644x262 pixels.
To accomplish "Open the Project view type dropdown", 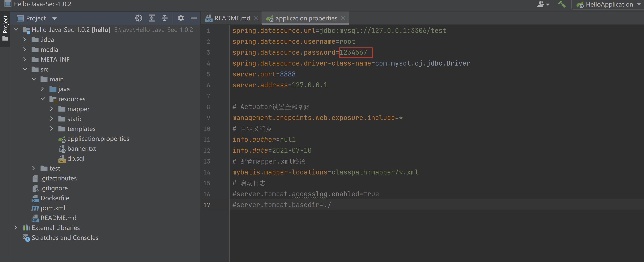I will coord(54,18).
